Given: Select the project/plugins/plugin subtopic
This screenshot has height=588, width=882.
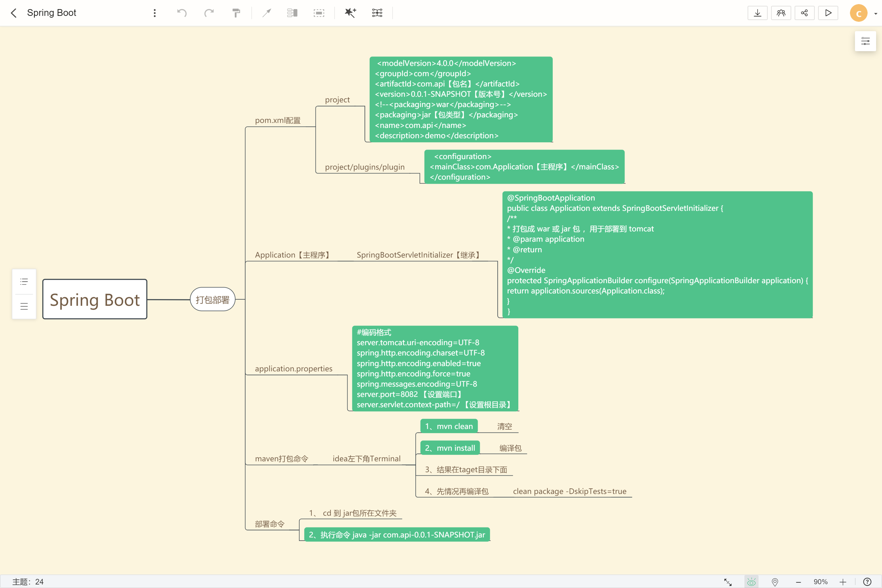Looking at the screenshot, I should (365, 167).
